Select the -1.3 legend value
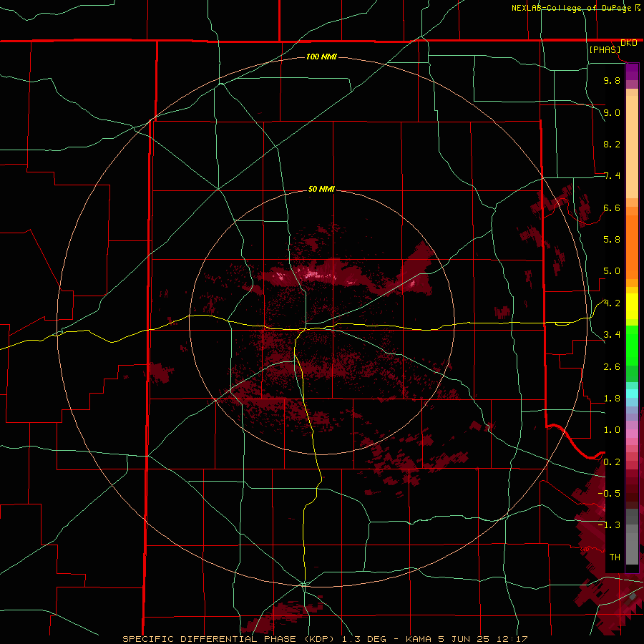The image size is (644, 644). (x=609, y=525)
